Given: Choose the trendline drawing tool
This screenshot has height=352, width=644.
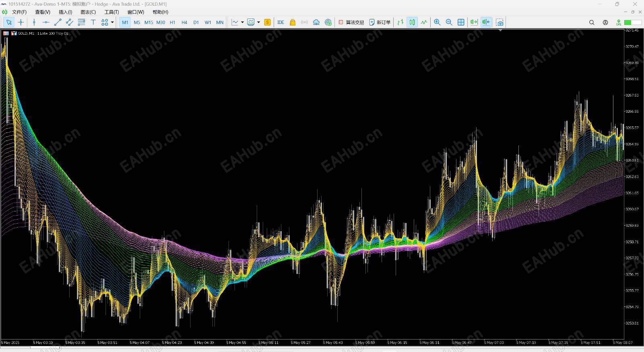Looking at the screenshot, I should click(58, 23).
